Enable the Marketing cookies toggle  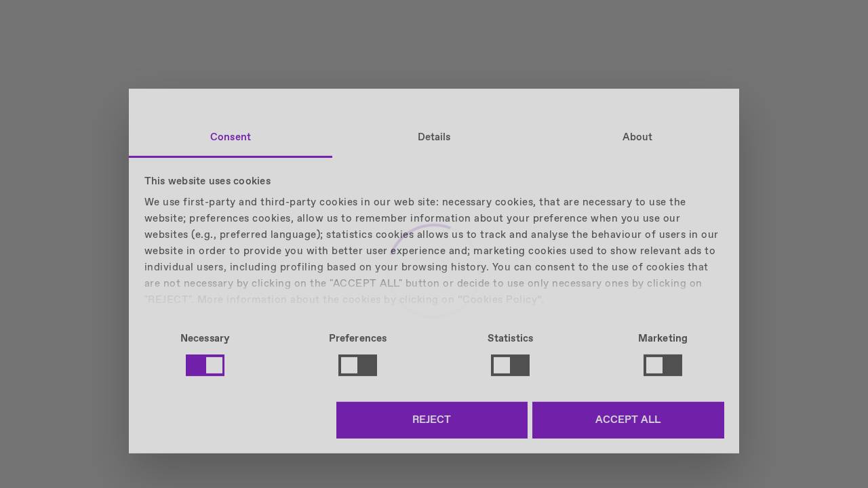(663, 365)
